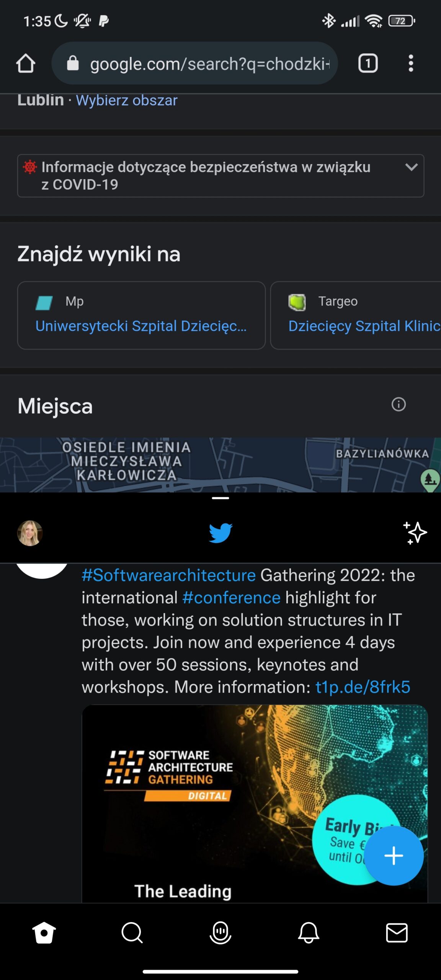Viewport: 441px width, 980px height.
Task: Open the Software Architecture Gathering image
Action: pyautogui.click(x=255, y=804)
